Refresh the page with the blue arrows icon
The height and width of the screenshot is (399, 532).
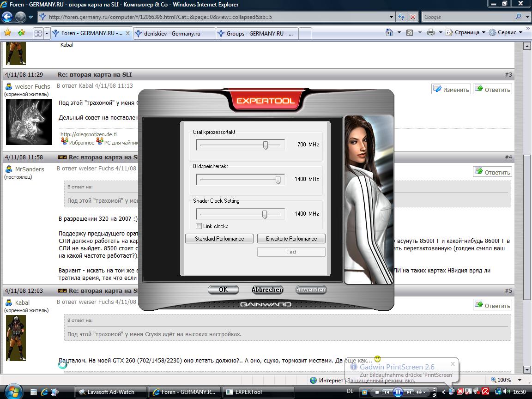(401, 17)
